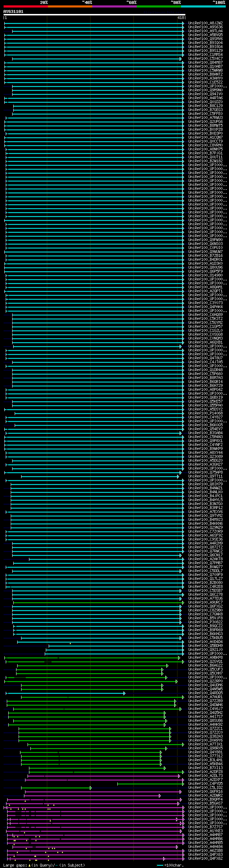Select label UniRef100_Q9P8X1
Screen dimensions: 229x868
(205, 441)
